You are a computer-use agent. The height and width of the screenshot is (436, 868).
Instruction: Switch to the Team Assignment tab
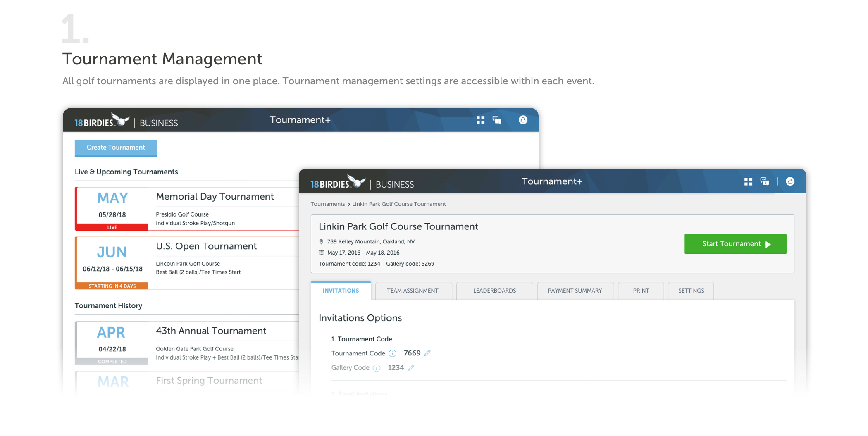(x=413, y=291)
